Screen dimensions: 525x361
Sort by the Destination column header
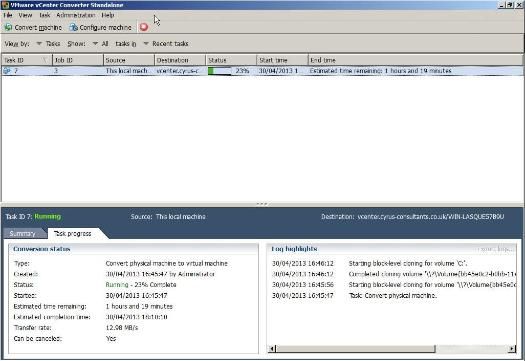click(x=180, y=60)
